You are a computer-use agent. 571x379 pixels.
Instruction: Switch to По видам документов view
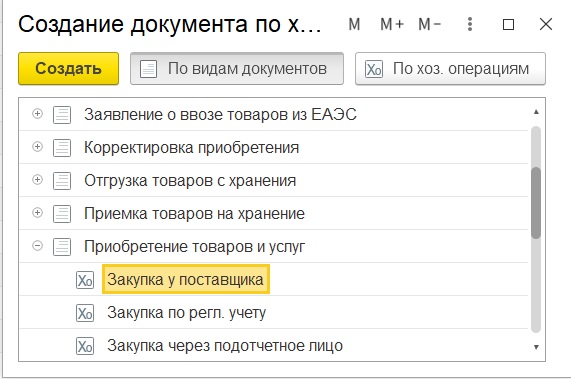tap(237, 68)
